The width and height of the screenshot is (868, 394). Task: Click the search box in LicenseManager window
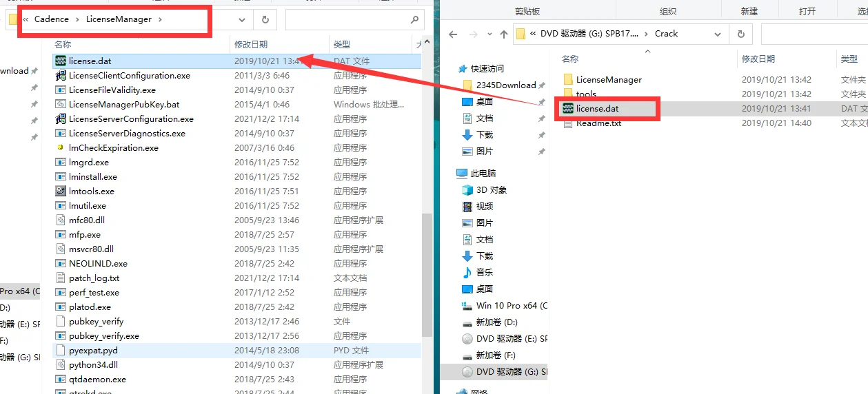(x=354, y=20)
